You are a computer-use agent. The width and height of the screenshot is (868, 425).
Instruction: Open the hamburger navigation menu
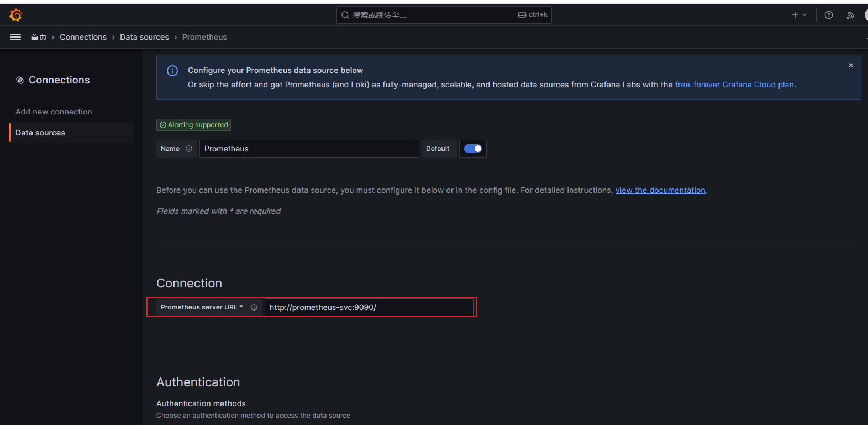pos(15,37)
